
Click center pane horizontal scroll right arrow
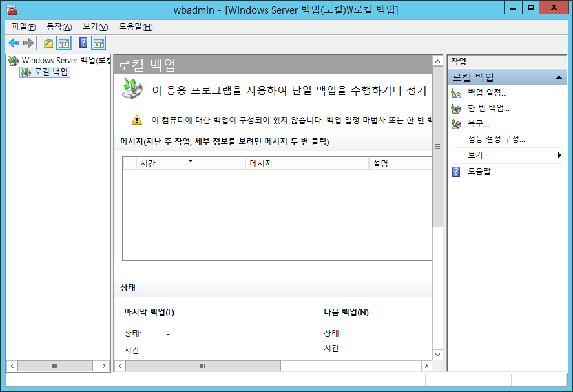click(426, 366)
